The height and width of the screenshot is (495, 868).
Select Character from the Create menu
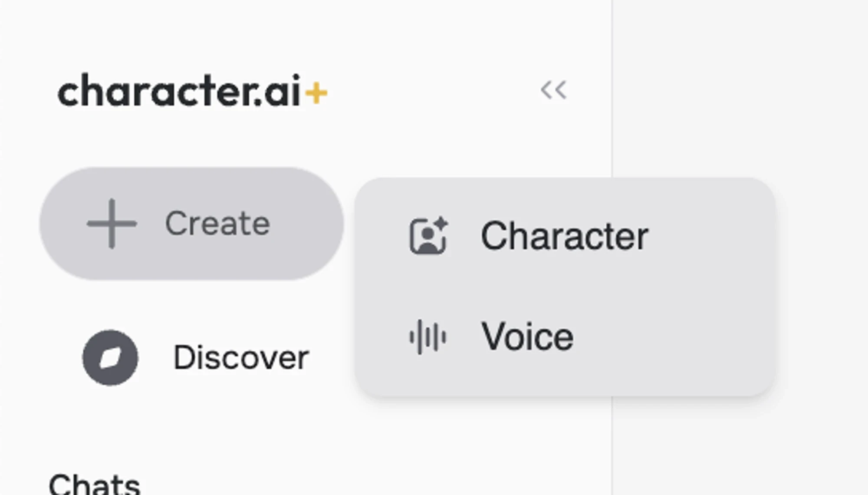[564, 236]
